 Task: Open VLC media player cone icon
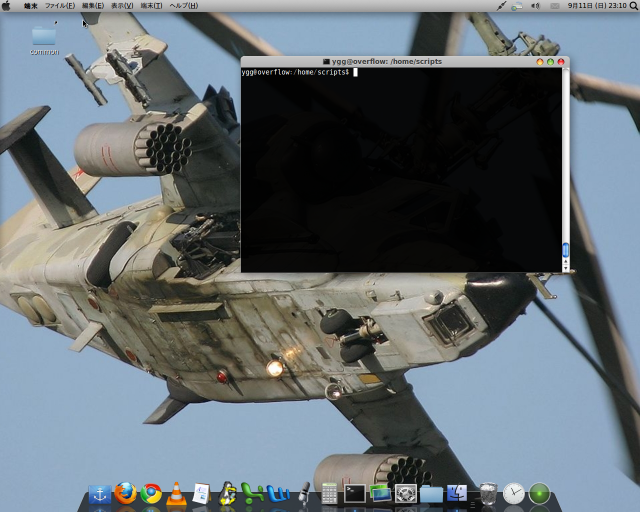pyautogui.click(x=176, y=493)
